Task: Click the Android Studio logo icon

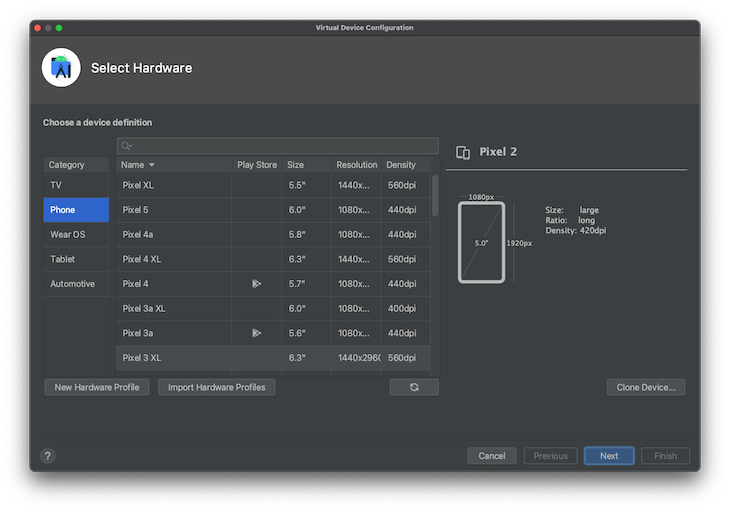Action: pyautogui.click(x=61, y=68)
